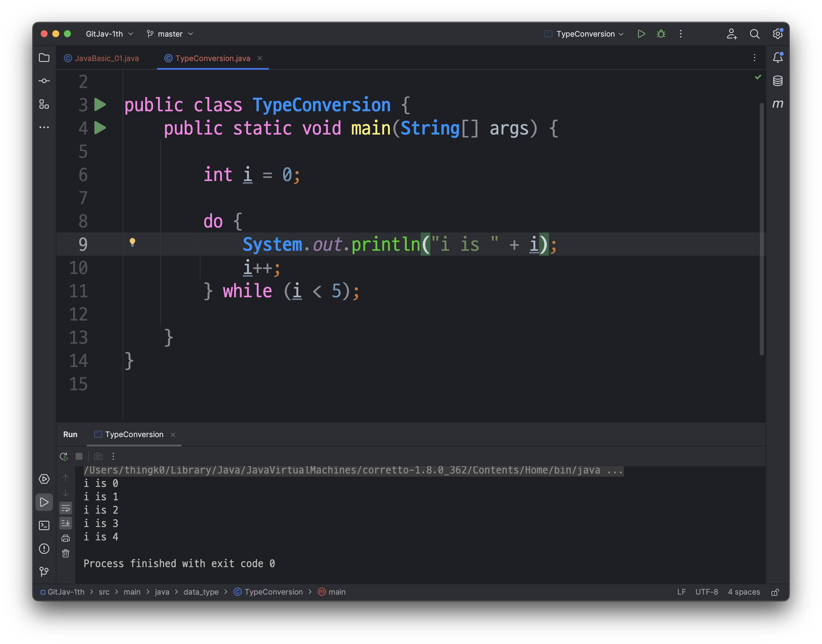This screenshot has height=644, width=822.
Task: Toggle read-only lock in status bar
Action: (x=775, y=592)
